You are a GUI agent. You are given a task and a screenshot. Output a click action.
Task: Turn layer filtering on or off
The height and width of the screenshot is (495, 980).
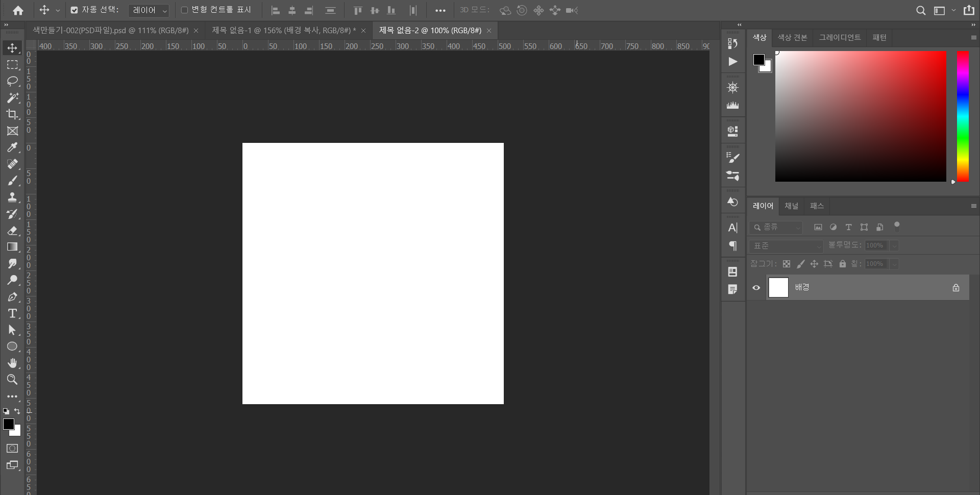[897, 226]
